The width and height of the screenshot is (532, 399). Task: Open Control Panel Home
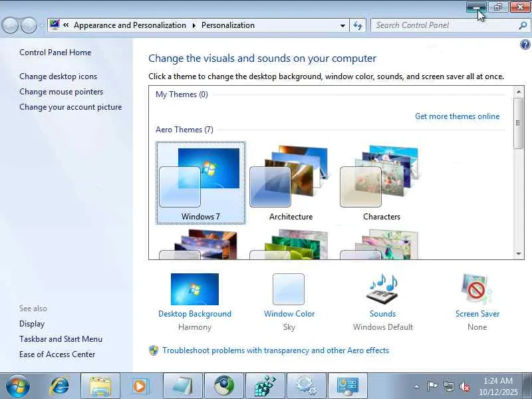coord(55,53)
